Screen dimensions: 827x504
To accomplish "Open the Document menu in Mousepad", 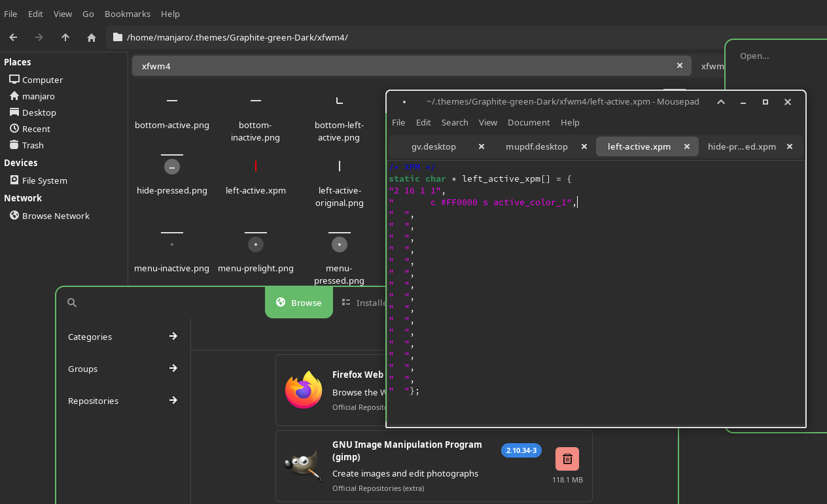I will (528, 122).
